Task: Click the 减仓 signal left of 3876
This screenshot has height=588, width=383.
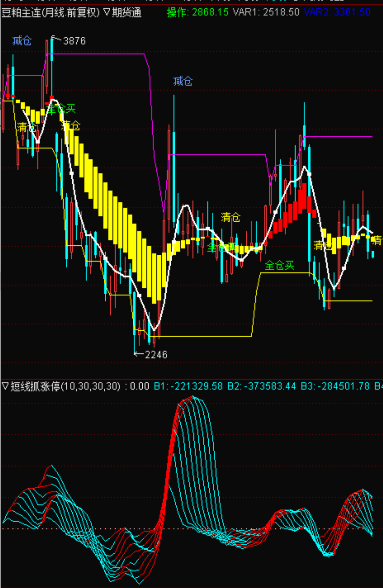Action: [x=22, y=41]
